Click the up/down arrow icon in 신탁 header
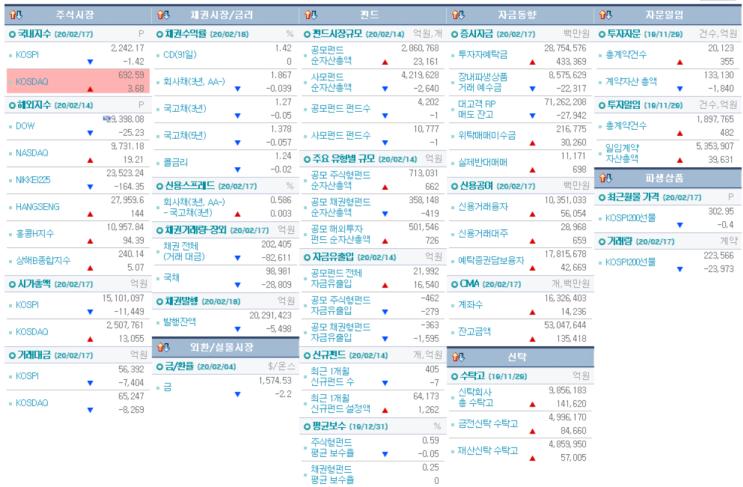743x487 pixels. coord(458,357)
